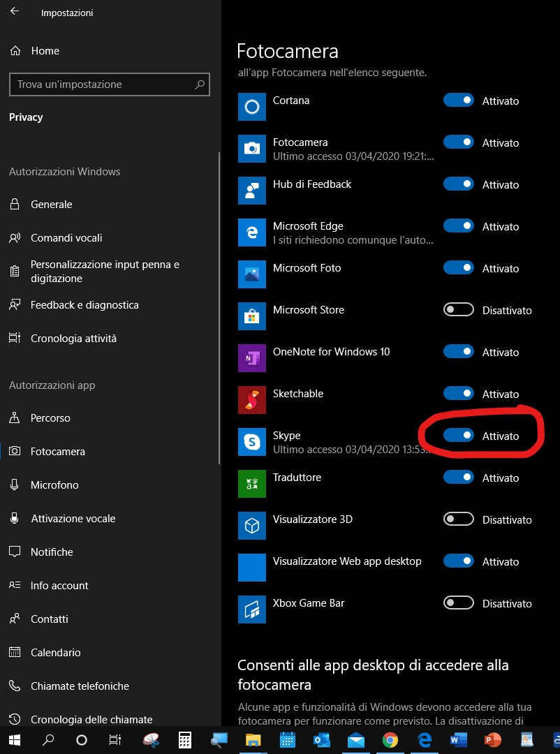Turn on Visualizzatore 3D camera toggle
This screenshot has height=754, width=560.
(x=459, y=519)
